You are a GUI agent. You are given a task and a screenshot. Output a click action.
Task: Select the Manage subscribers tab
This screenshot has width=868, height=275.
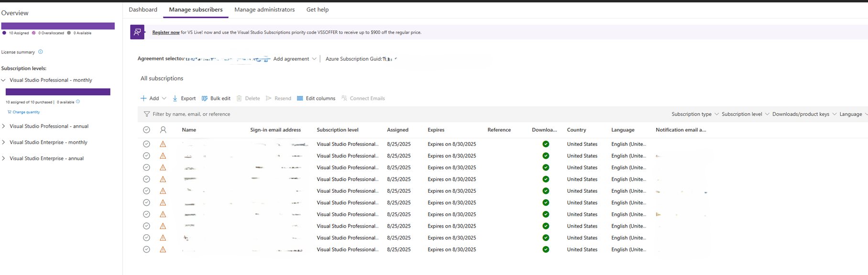[196, 10]
